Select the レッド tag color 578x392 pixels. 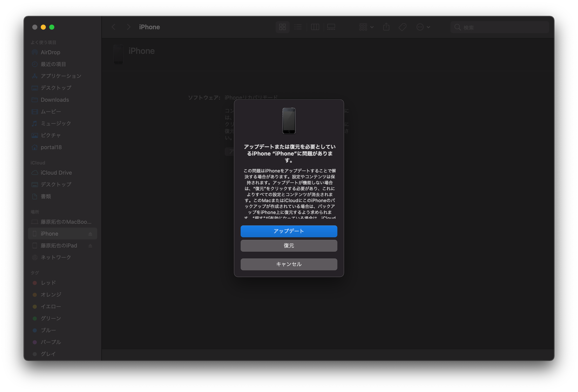pos(48,283)
